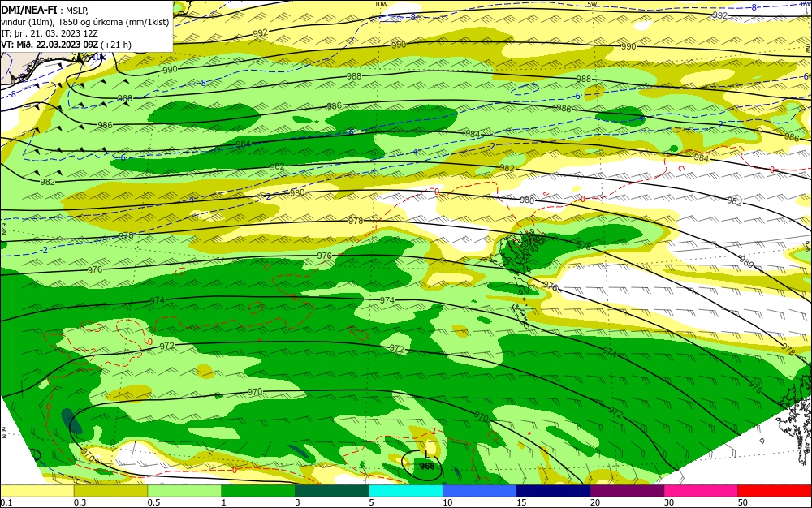Click legend value "3"

297,502
